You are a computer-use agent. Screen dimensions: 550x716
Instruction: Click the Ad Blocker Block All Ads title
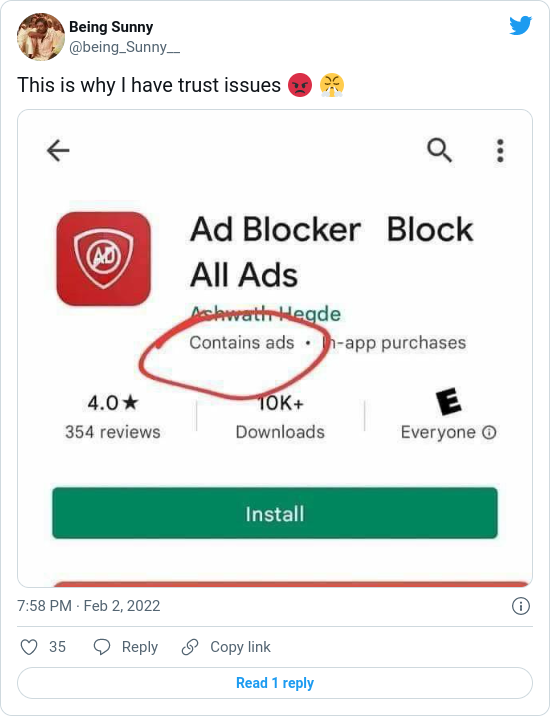coord(332,252)
